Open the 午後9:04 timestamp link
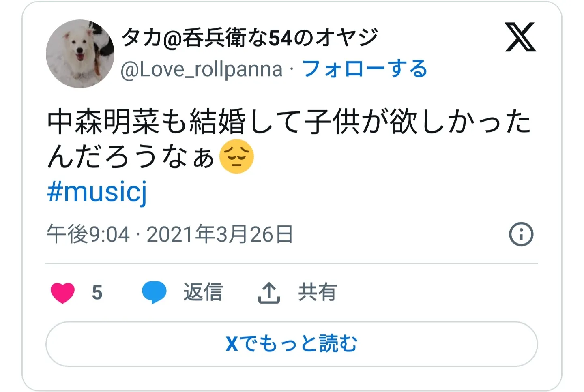This screenshot has height=392, width=584. pyautogui.click(x=88, y=234)
